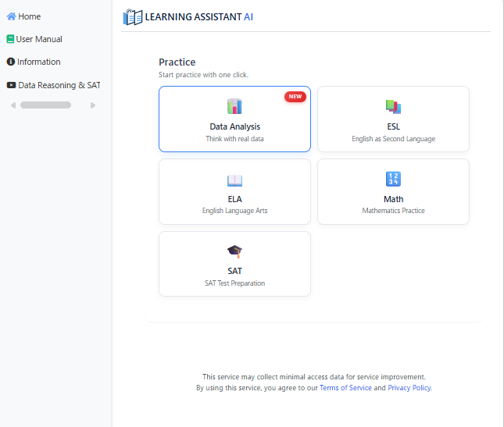The image size is (504, 427).
Task: Start Math practice card
Action: [x=393, y=192]
